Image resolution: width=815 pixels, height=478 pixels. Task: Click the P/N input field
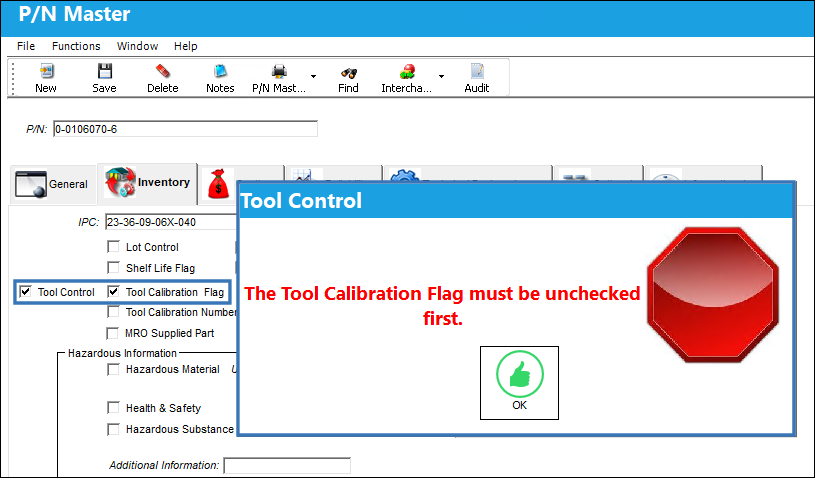[x=186, y=129]
